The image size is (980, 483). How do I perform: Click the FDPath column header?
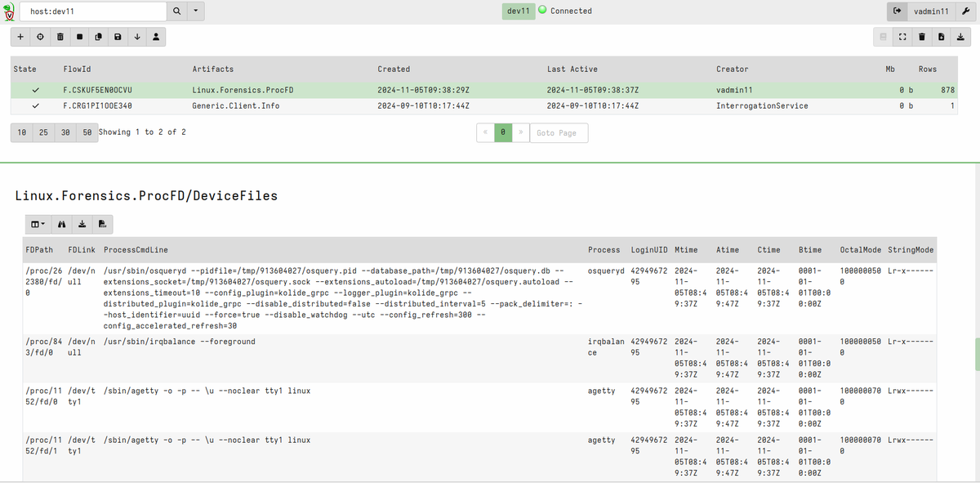click(39, 249)
